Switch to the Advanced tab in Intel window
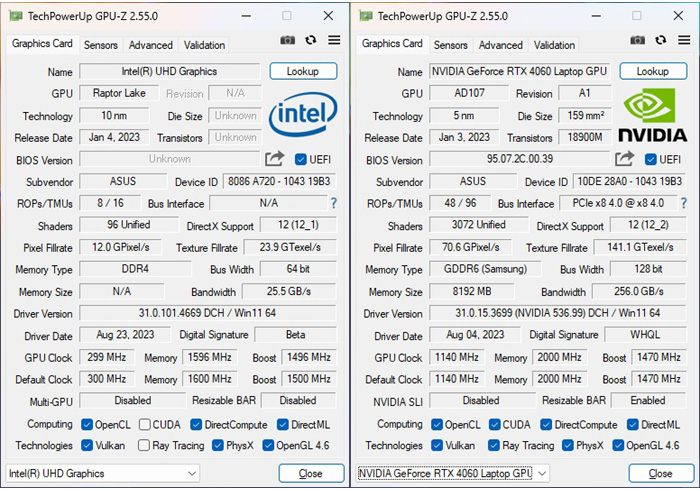Screen dimensions: 700x491 click(x=150, y=45)
